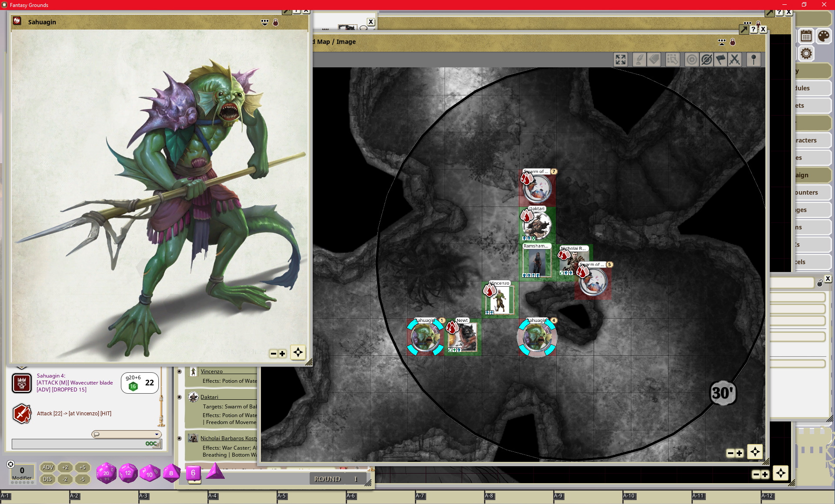The width and height of the screenshot is (835, 504).
Task: Toggle the lock icon on Map / Image window
Action: 732,42
